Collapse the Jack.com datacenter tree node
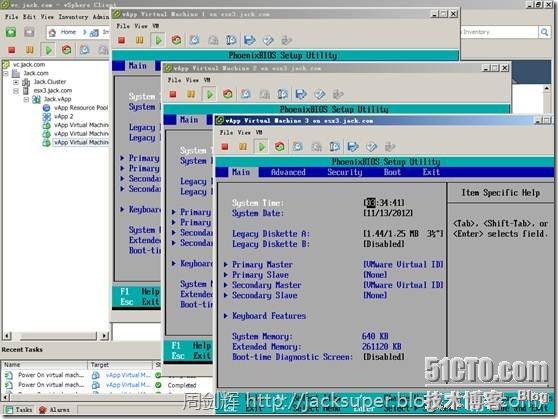 point(6,73)
